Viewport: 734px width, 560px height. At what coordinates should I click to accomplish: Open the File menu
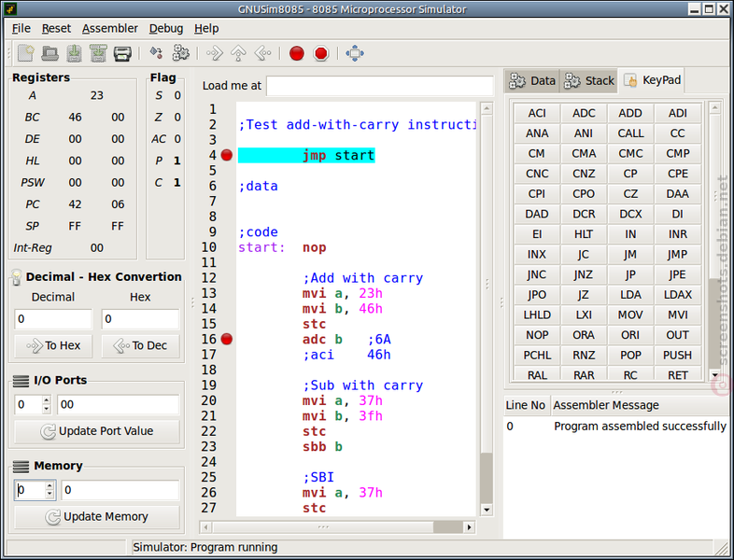pyautogui.click(x=21, y=29)
